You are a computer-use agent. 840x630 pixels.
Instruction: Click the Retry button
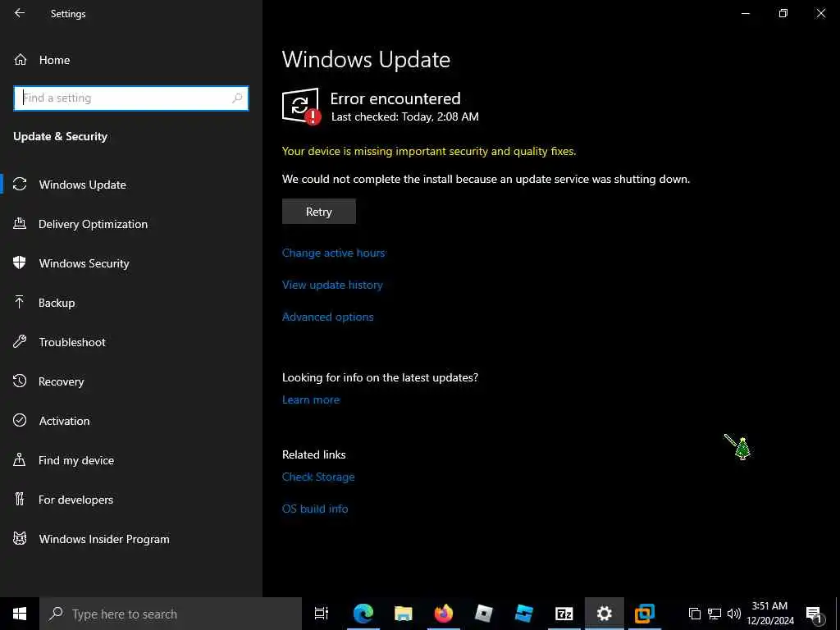click(319, 211)
